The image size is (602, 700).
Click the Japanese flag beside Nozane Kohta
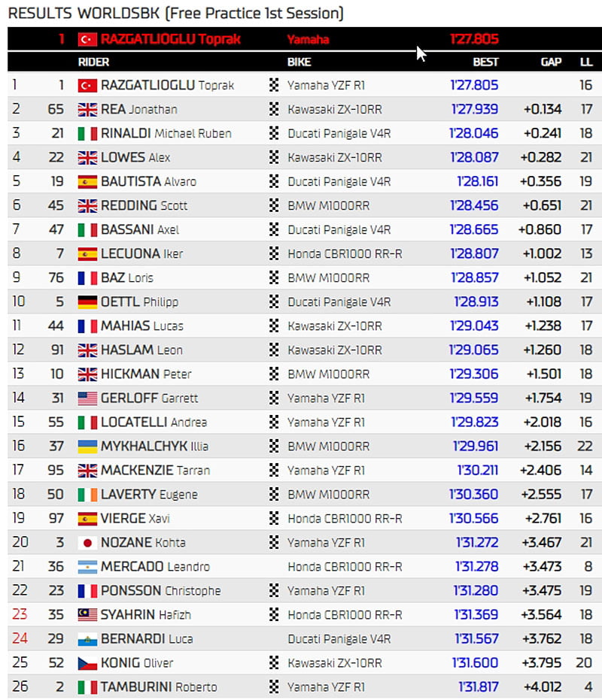pyautogui.click(x=87, y=543)
